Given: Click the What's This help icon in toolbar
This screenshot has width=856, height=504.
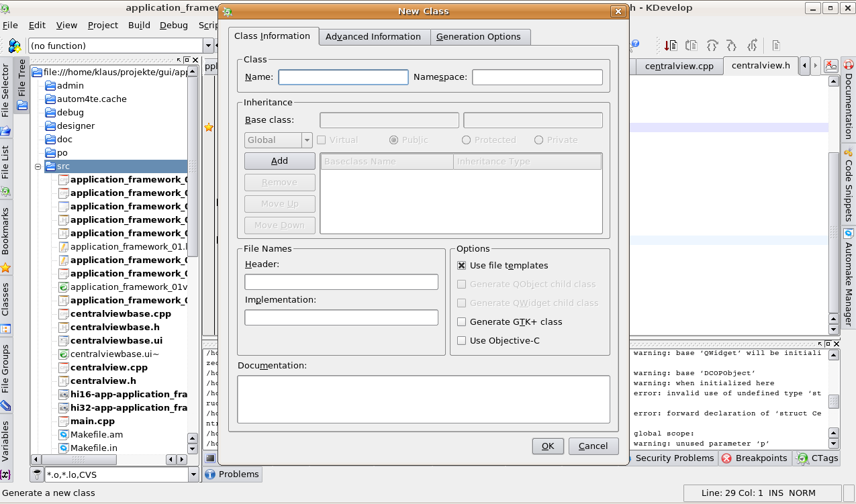Looking at the screenshot, I should (634, 46).
